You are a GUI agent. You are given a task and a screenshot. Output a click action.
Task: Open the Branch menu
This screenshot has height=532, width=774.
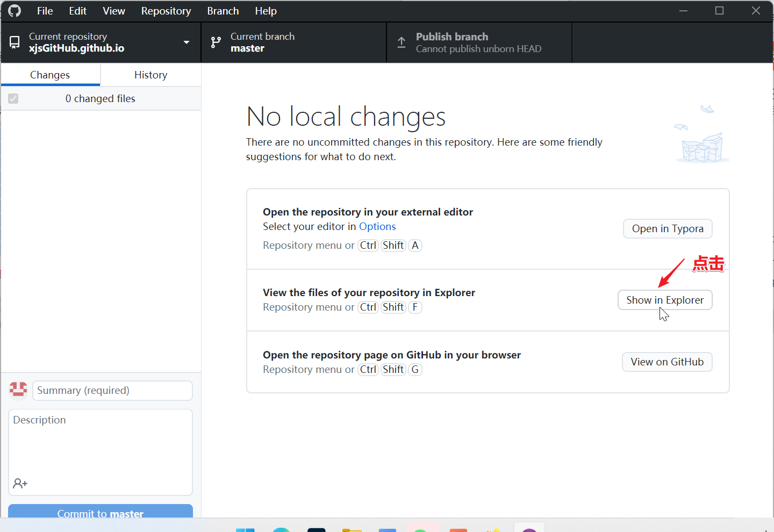pyautogui.click(x=223, y=11)
